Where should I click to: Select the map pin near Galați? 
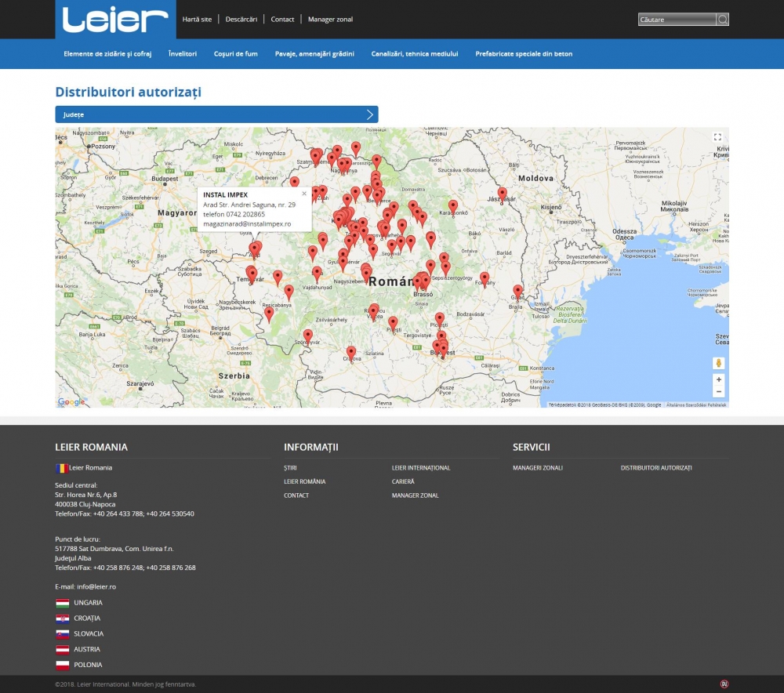tap(518, 292)
